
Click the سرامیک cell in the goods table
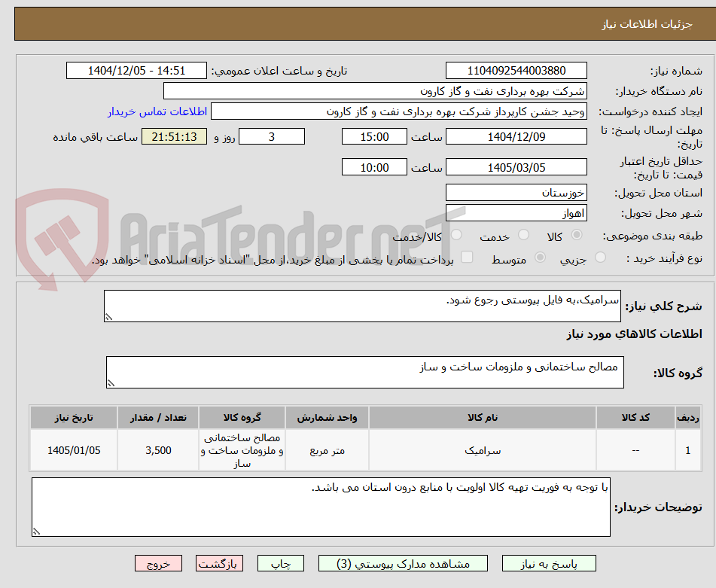tap(482, 450)
